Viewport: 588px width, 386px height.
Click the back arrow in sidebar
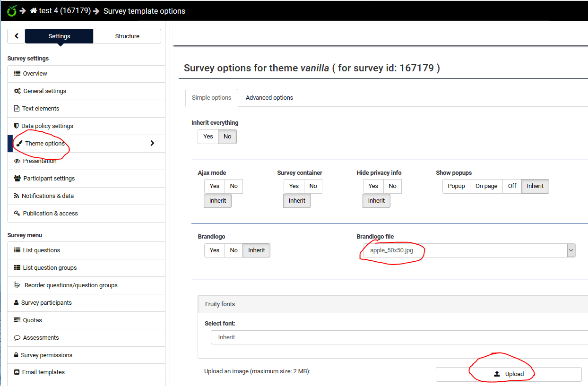pos(17,36)
